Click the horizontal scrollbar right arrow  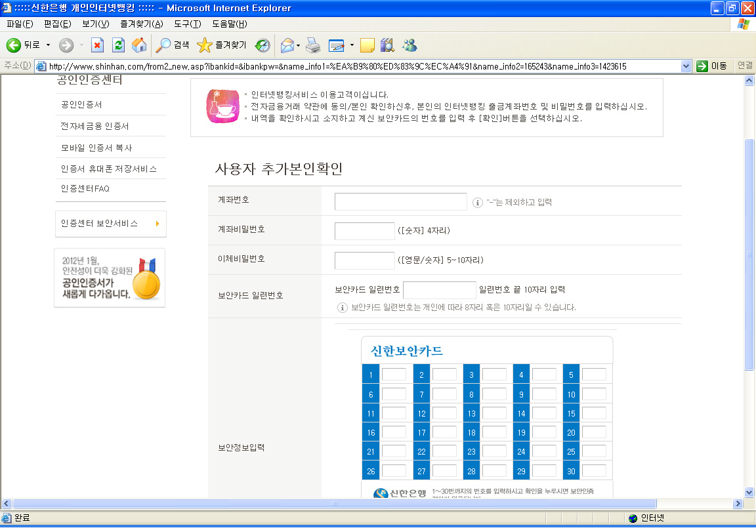(x=738, y=504)
